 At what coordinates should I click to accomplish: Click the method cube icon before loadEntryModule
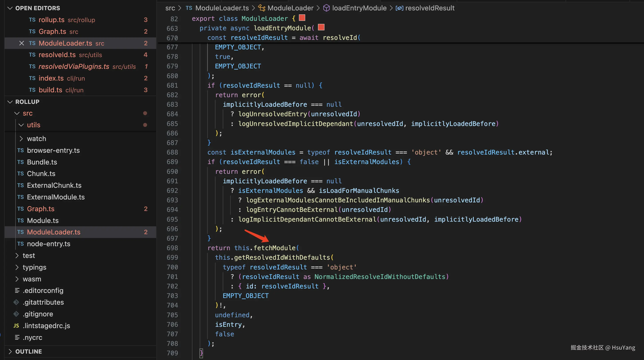[x=326, y=8]
